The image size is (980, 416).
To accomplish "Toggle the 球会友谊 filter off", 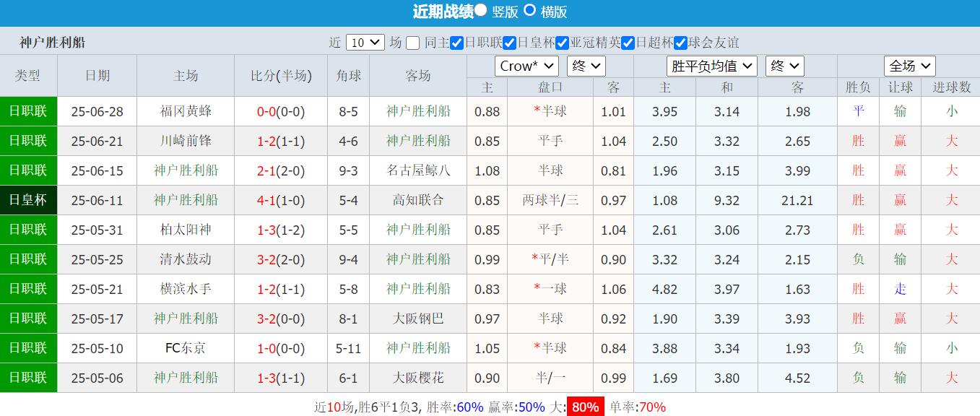I will coord(680,43).
